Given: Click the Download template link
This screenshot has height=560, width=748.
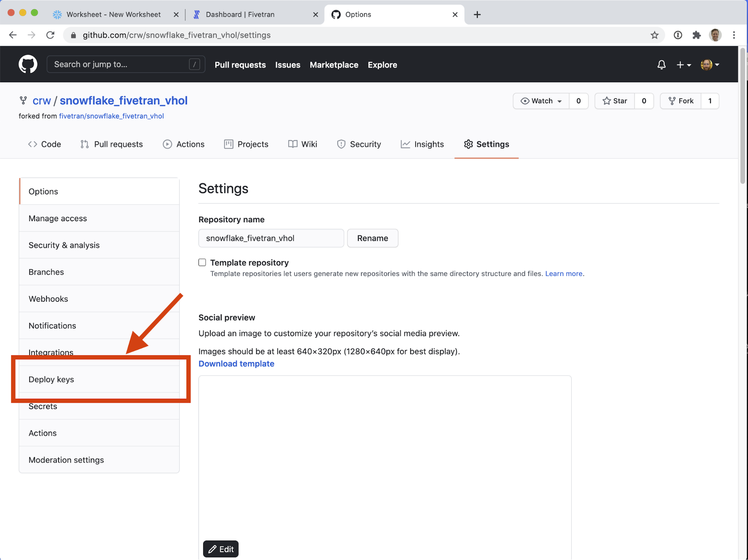Looking at the screenshot, I should (x=236, y=363).
